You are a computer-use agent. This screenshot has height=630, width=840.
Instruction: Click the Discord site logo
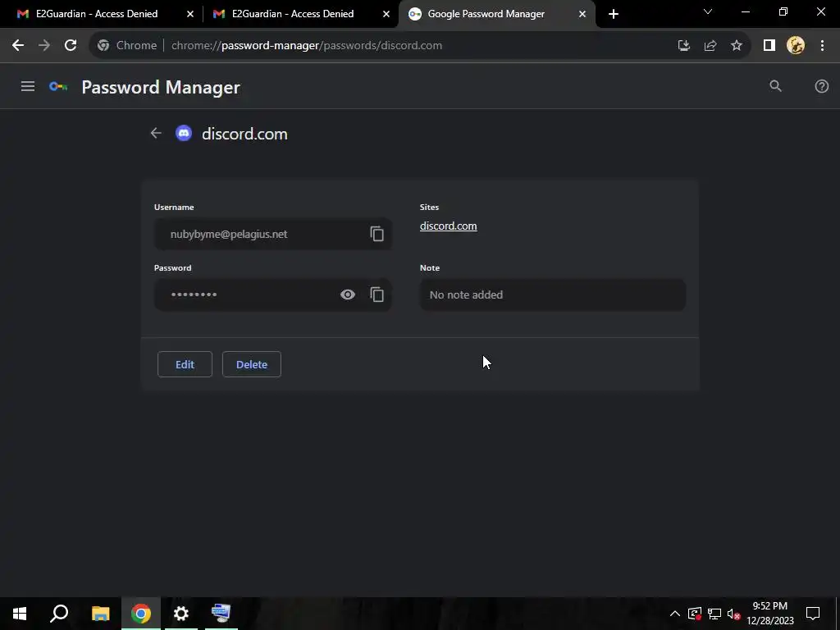184,133
